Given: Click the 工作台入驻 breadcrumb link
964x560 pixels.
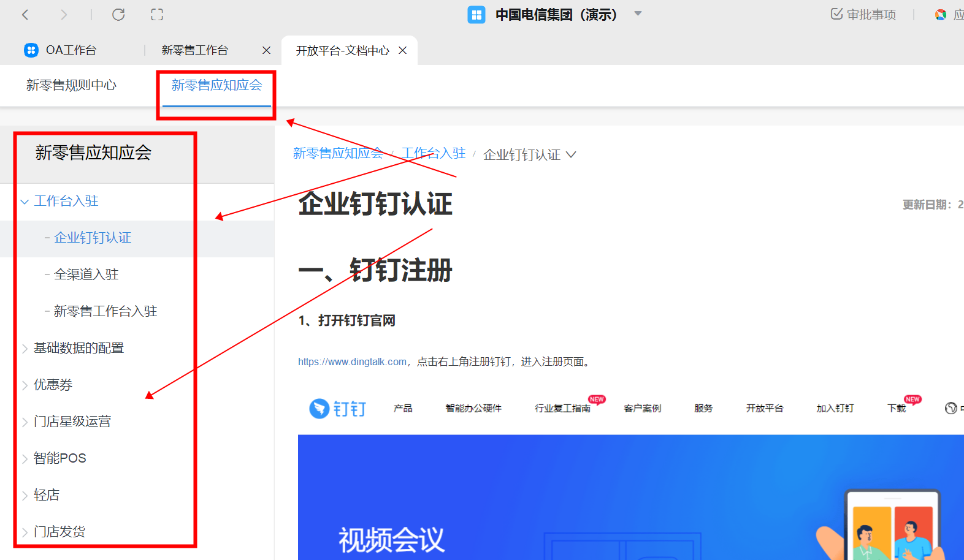Looking at the screenshot, I should coord(434,153).
